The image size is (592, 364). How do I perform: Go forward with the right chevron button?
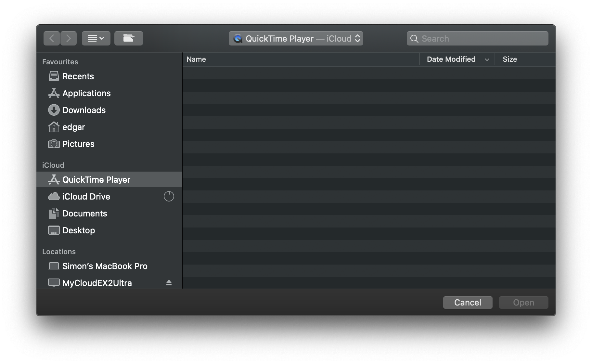click(x=69, y=38)
